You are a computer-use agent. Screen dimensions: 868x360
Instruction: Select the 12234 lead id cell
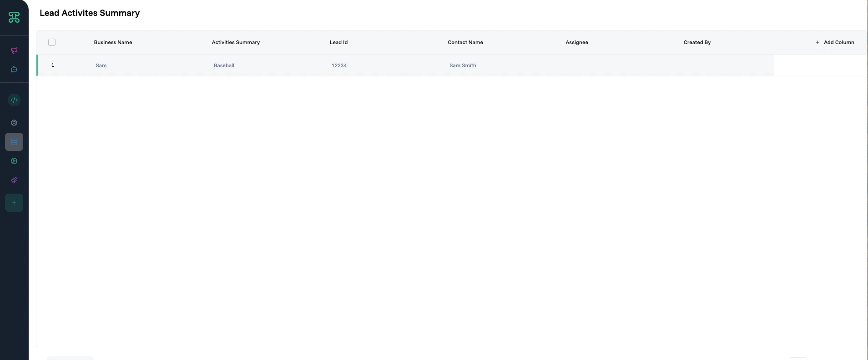[x=339, y=65]
